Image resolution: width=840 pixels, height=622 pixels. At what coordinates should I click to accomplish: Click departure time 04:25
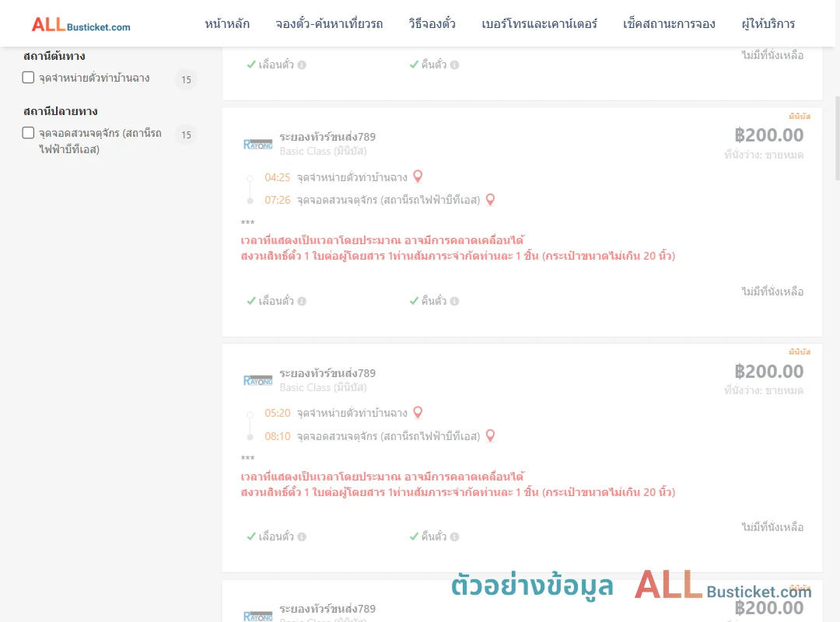277,177
